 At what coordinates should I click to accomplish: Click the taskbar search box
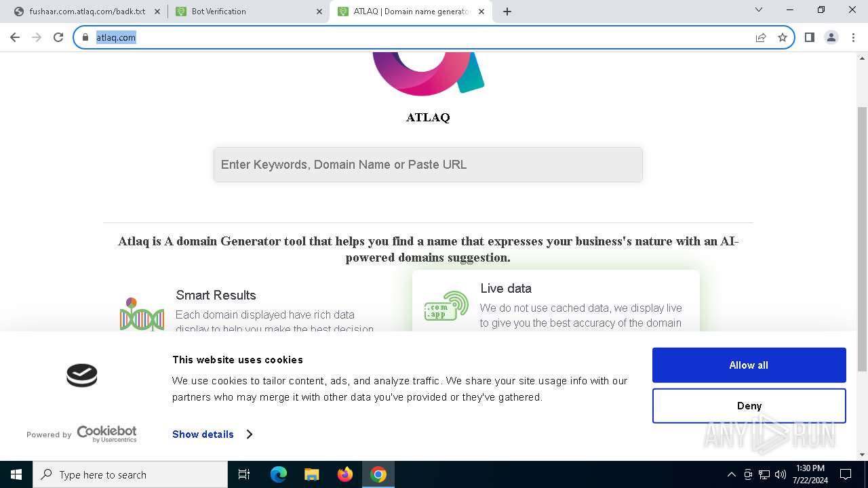[x=130, y=474]
